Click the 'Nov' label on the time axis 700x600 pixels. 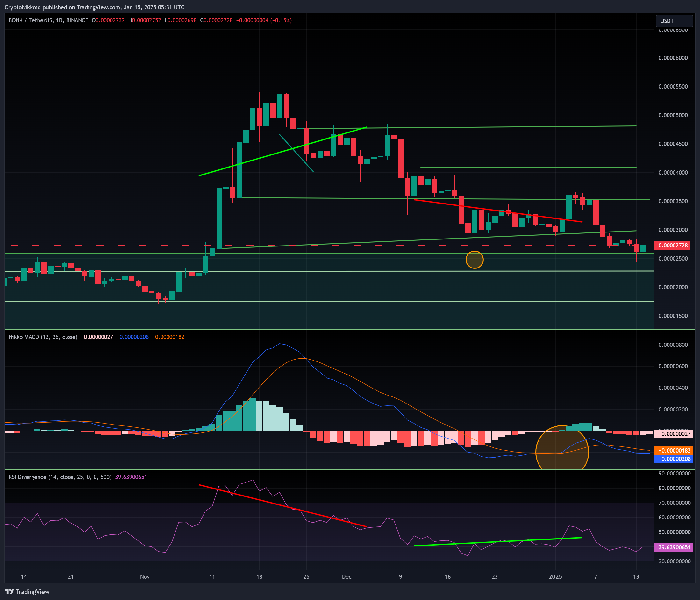[x=145, y=577]
